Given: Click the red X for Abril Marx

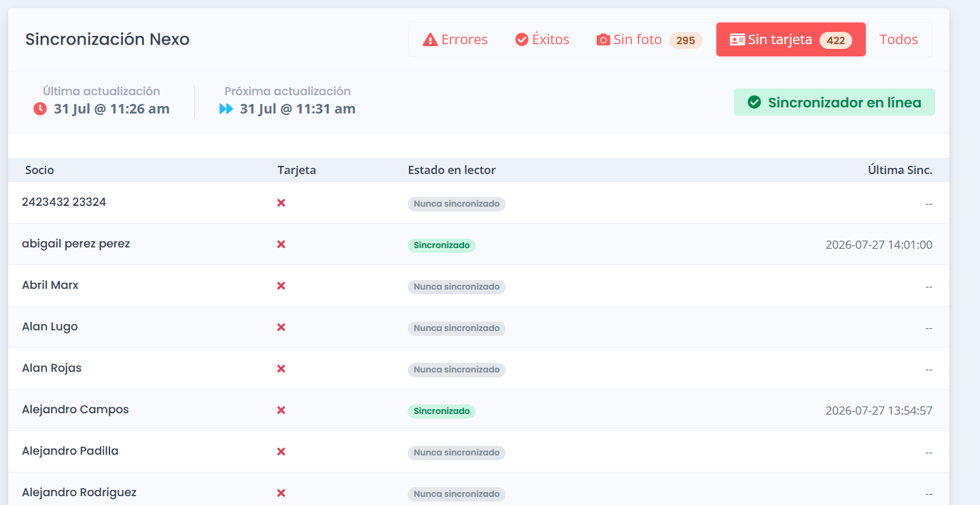Looking at the screenshot, I should [x=281, y=285].
